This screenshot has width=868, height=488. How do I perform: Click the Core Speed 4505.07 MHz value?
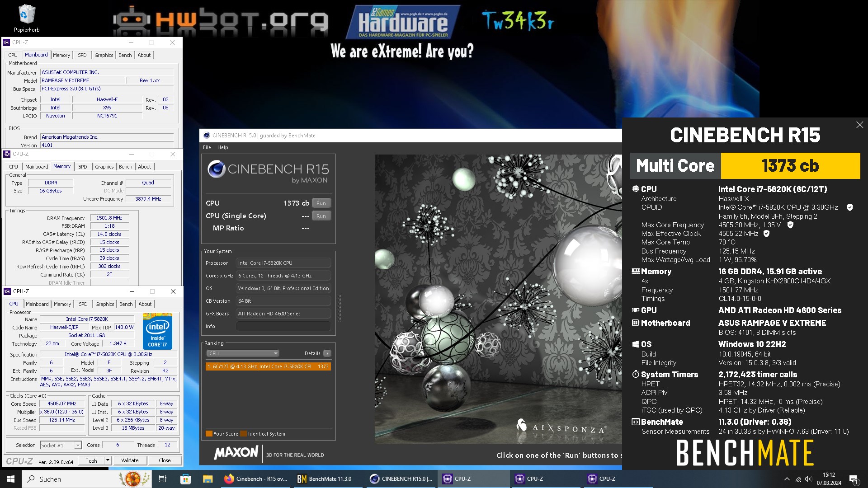point(62,404)
